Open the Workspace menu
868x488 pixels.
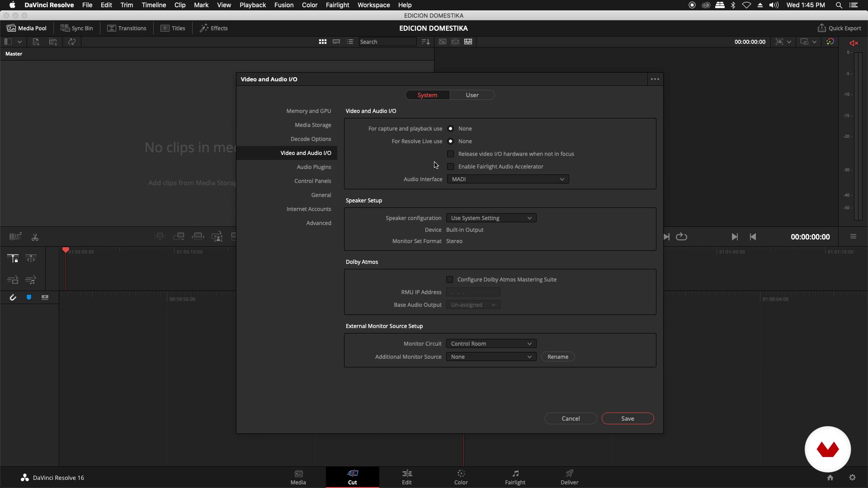373,5
